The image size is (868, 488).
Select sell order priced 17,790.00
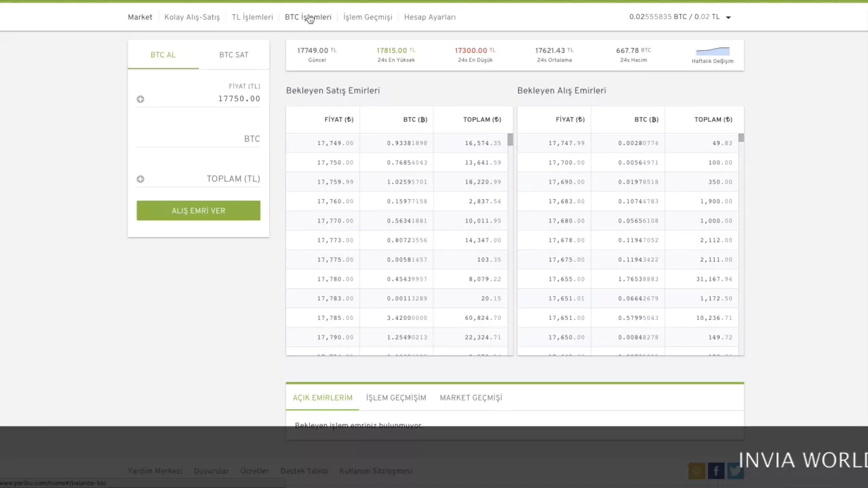397,338
